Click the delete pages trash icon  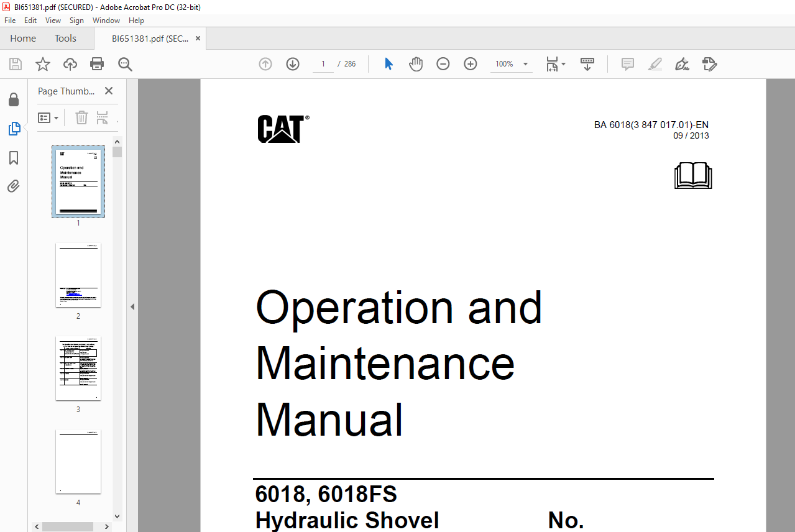click(81, 117)
